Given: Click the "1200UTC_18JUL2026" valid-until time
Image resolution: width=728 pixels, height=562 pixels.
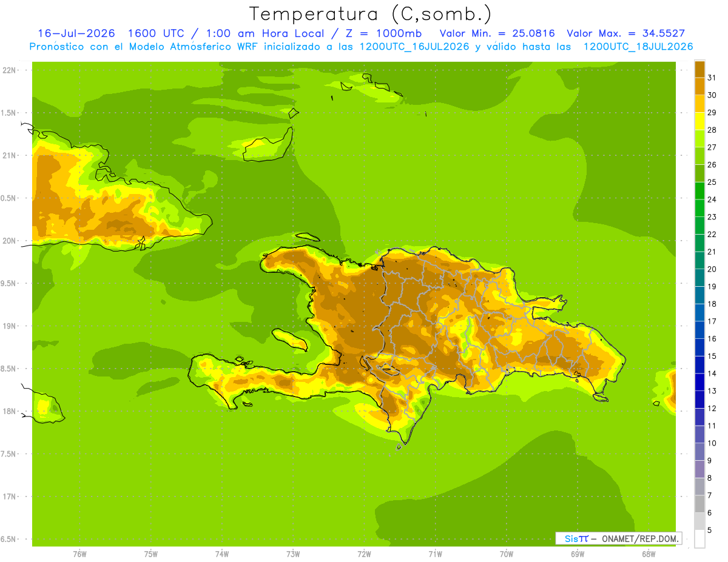Looking at the screenshot, I should (x=638, y=47).
